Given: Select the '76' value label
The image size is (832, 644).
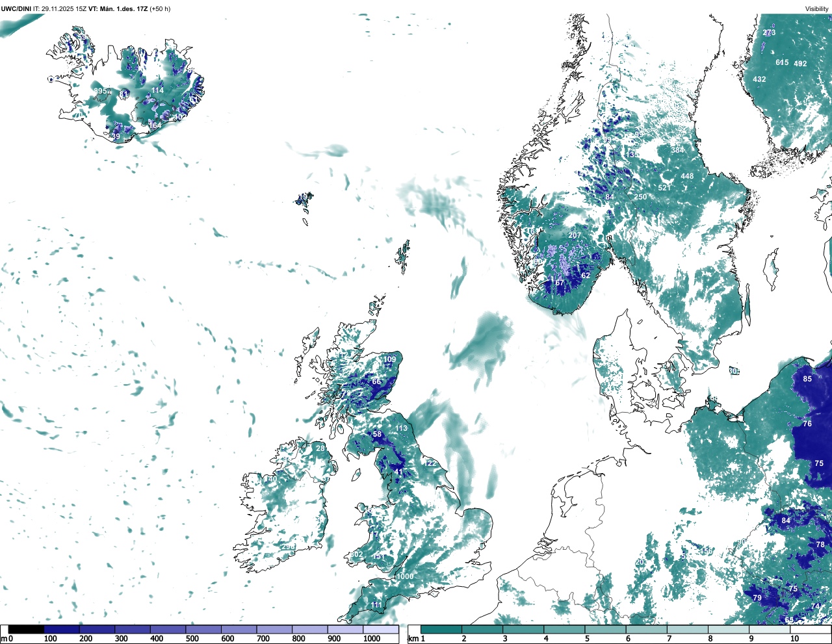Looking at the screenshot, I should [807, 424].
